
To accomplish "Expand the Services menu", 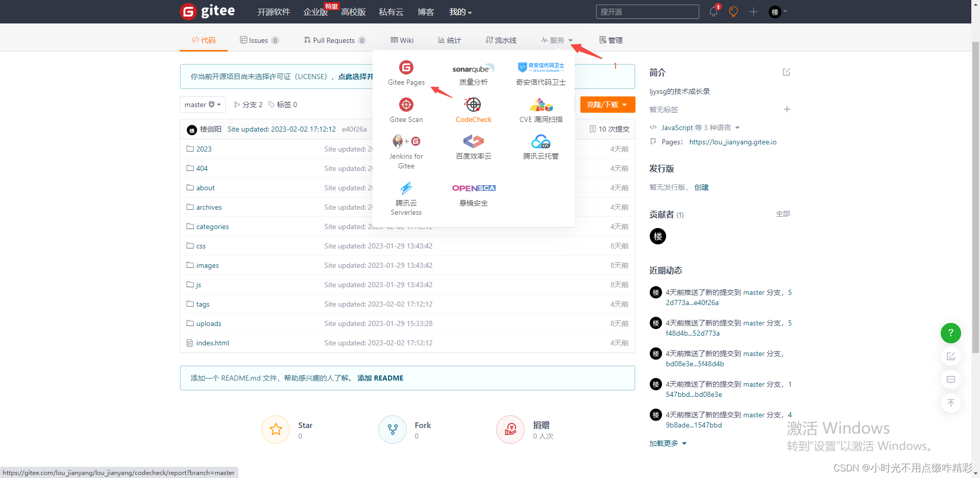I will (557, 40).
